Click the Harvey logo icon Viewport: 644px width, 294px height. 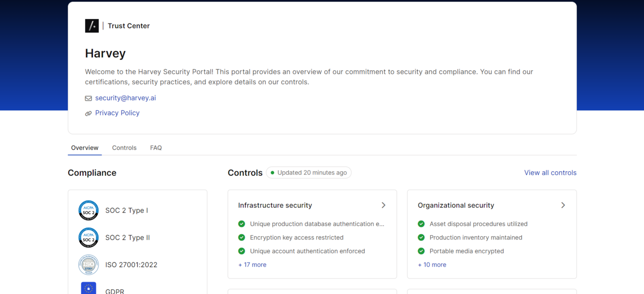click(92, 26)
